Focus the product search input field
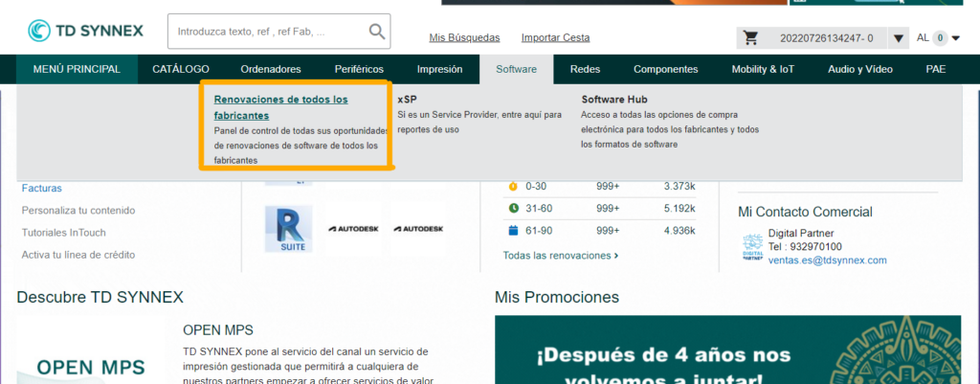 point(278,32)
